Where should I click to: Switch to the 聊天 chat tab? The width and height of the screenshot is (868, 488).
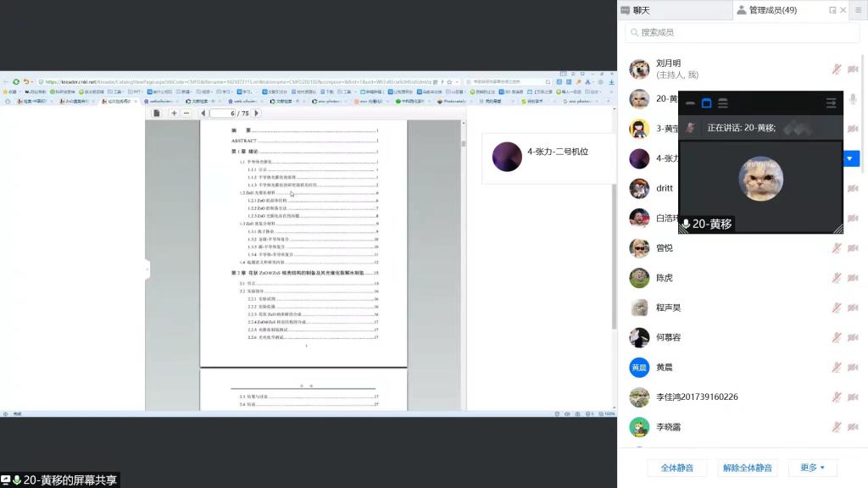click(641, 10)
